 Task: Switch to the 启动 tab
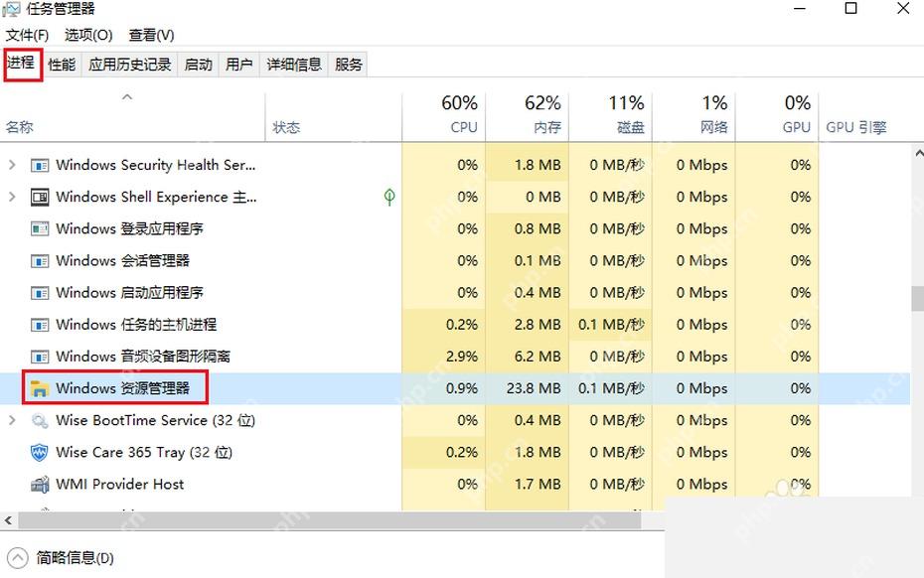point(198,65)
